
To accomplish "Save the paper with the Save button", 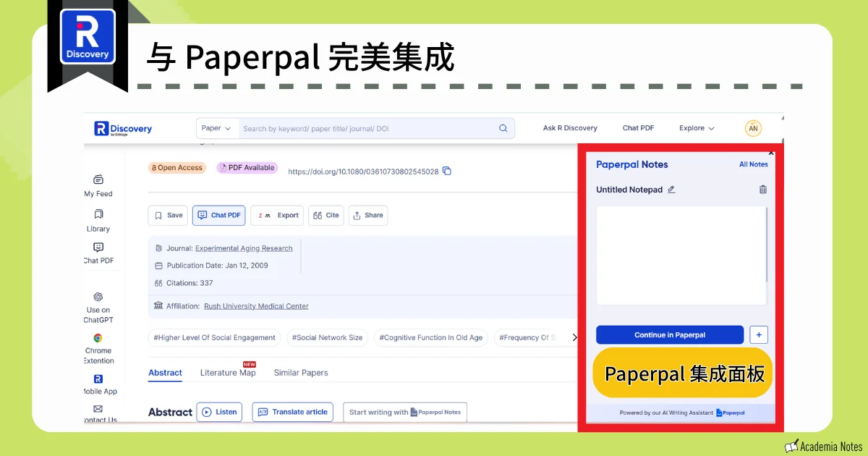I will click(168, 215).
